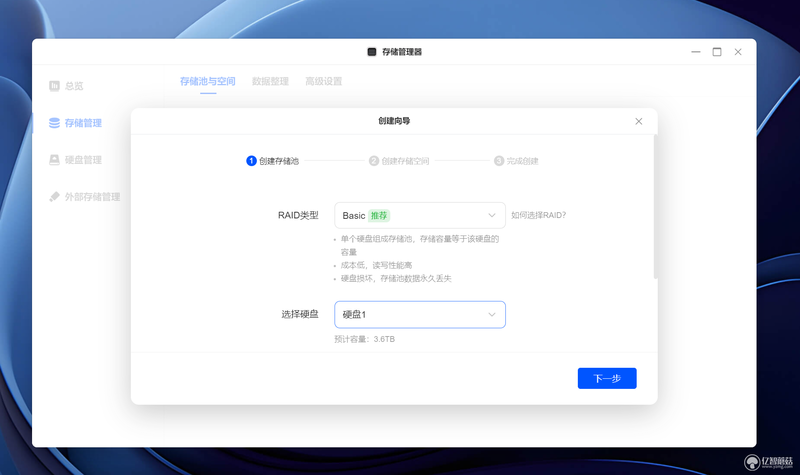The height and width of the screenshot is (475, 800).
Task: Close the 存储管理器 window
Action: 738,52
